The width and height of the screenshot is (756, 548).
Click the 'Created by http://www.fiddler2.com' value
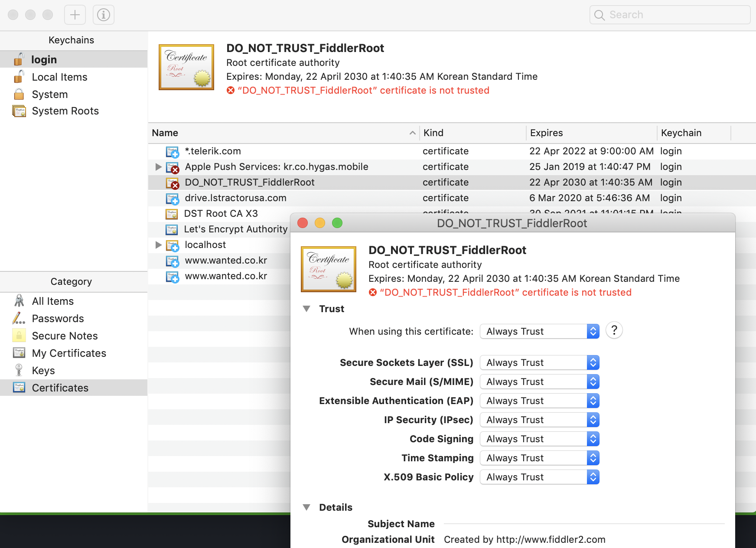525,540
